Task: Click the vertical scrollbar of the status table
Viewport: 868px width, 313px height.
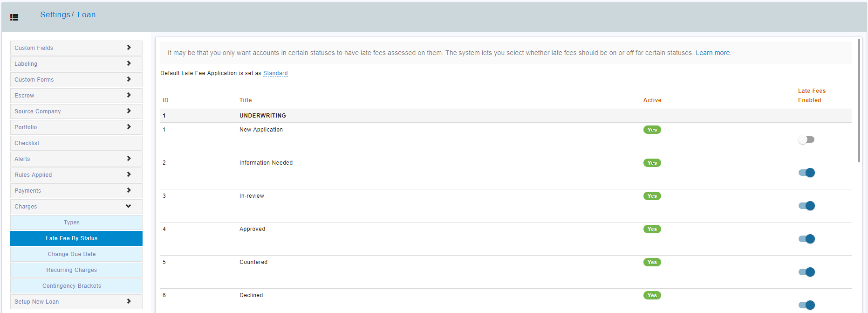Action: coord(859,100)
